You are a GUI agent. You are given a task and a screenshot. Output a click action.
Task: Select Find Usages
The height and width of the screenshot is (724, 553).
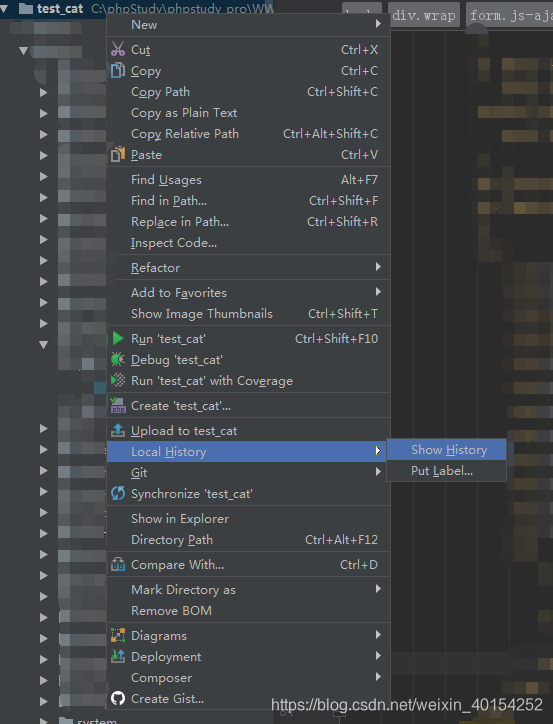point(248,180)
